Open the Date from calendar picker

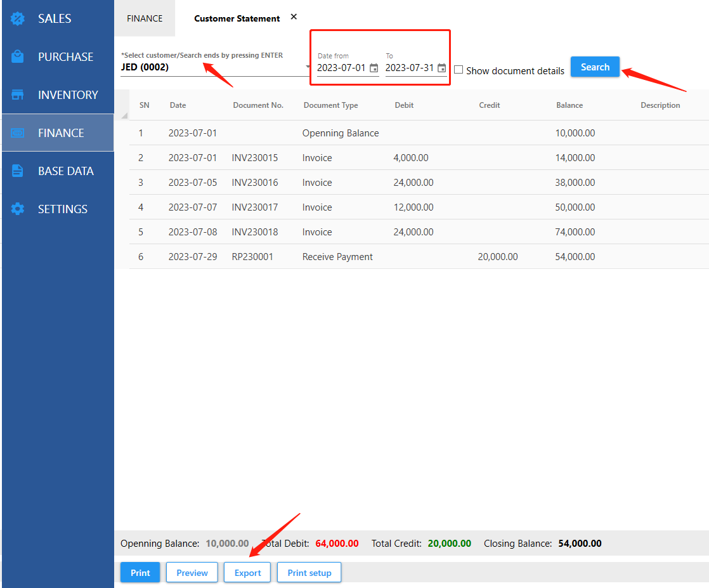[374, 68]
